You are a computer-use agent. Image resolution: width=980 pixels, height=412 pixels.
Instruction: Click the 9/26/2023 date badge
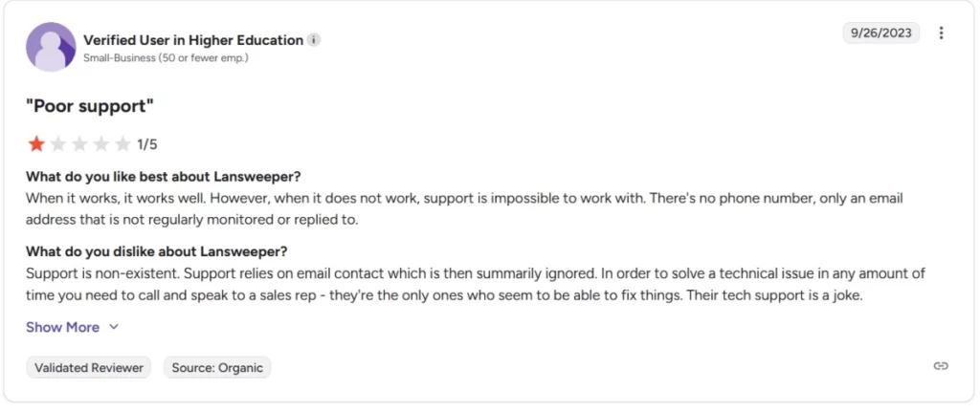[881, 33]
